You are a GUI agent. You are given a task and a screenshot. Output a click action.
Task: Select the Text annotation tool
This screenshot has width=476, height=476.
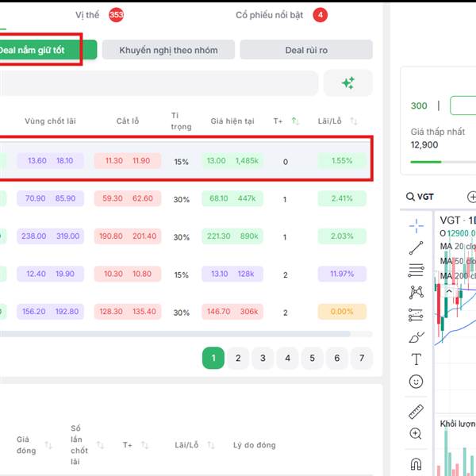pyautogui.click(x=416, y=359)
